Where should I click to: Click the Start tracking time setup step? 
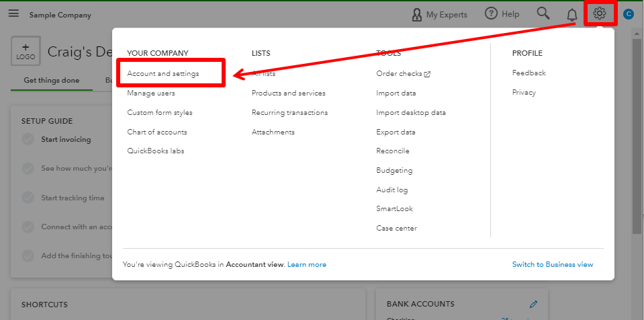73,198
